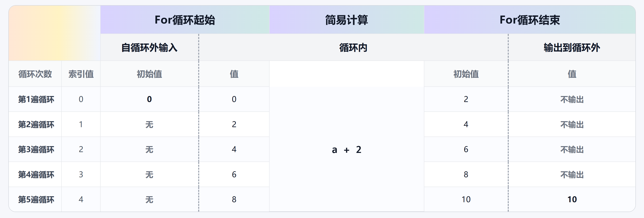Select the 第1遍循环 row label
The image size is (644, 218).
[36, 99]
